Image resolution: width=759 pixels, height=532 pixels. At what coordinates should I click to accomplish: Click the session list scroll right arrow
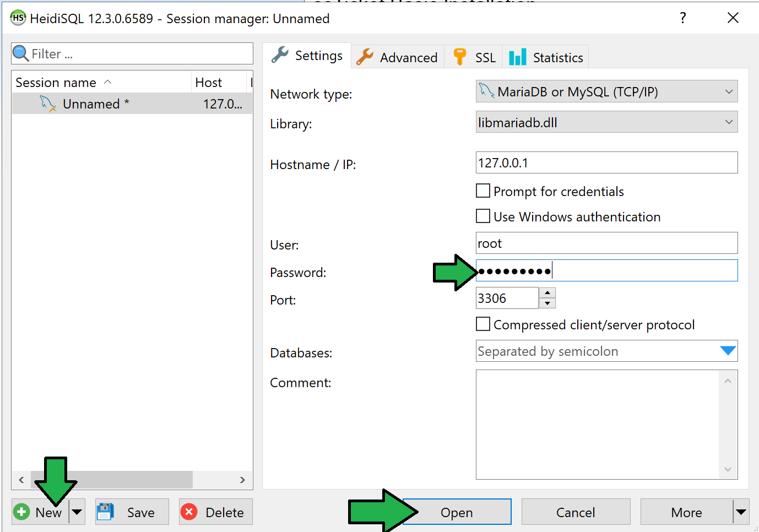242,480
